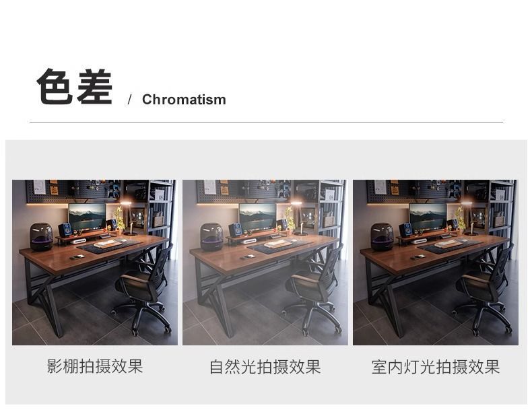Image resolution: width=532 pixels, height=412 pixels.
Task: Select the natural-light desk photo in the middle
Action: click(x=265, y=262)
